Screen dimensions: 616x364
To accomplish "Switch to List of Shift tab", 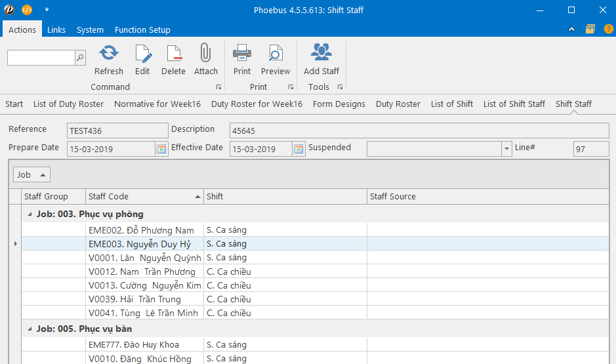I will point(452,104).
